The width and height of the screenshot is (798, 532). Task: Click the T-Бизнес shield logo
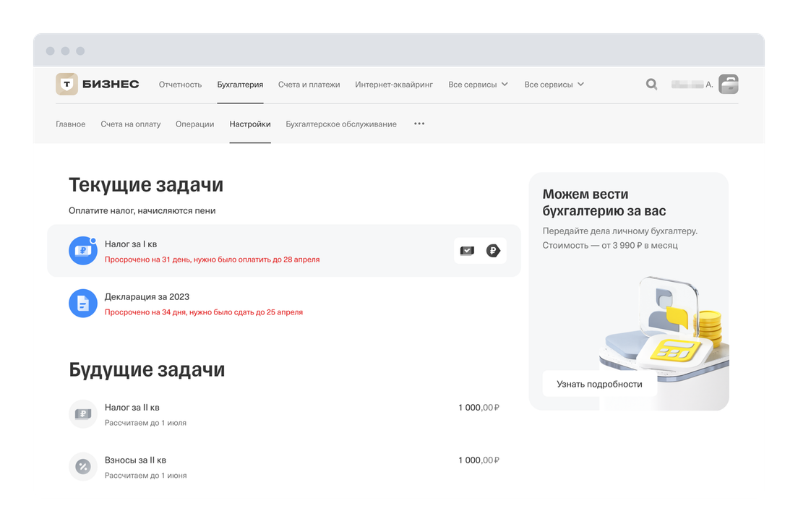click(66, 85)
